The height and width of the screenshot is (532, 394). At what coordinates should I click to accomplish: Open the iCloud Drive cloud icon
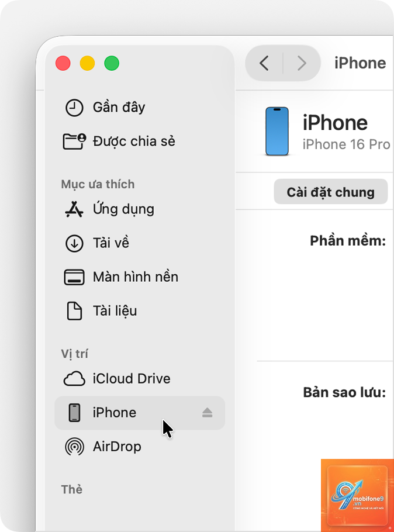[74, 379]
